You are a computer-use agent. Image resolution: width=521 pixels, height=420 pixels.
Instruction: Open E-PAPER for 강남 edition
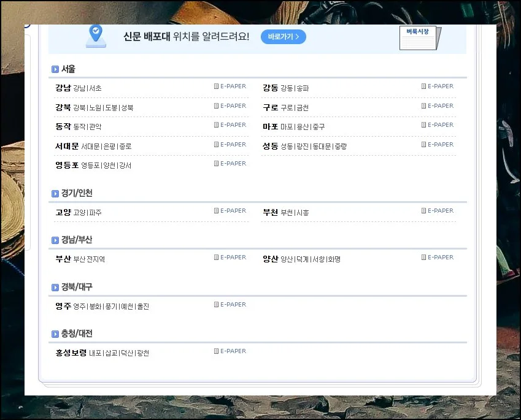point(230,86)
